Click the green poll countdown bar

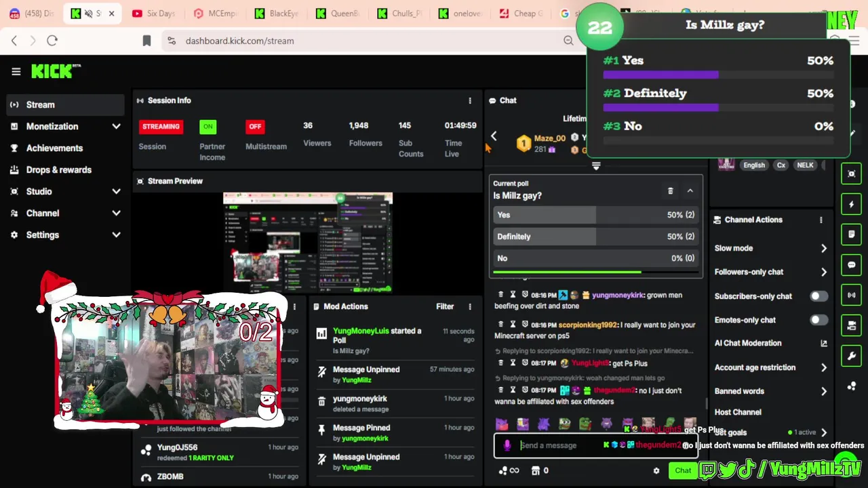[567, 272]
